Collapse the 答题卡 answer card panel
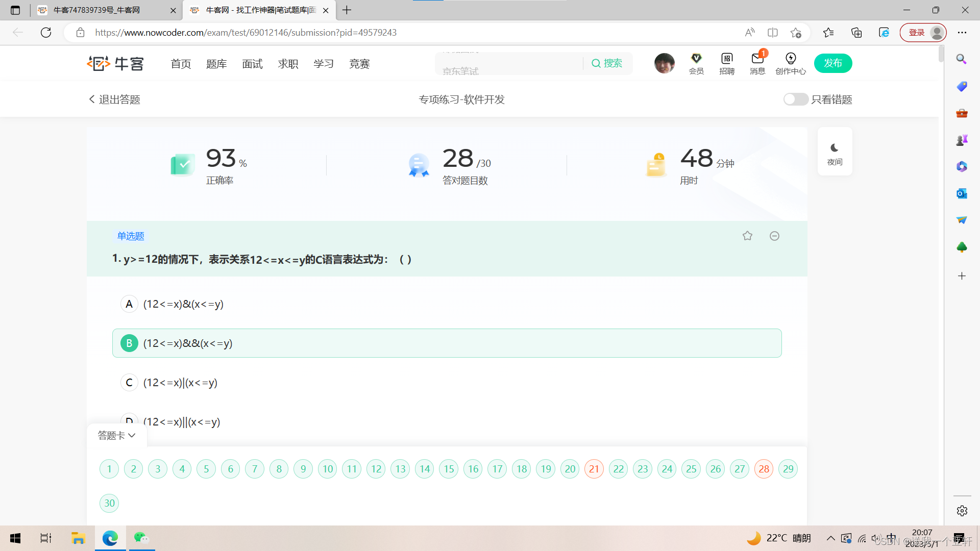 116,435
